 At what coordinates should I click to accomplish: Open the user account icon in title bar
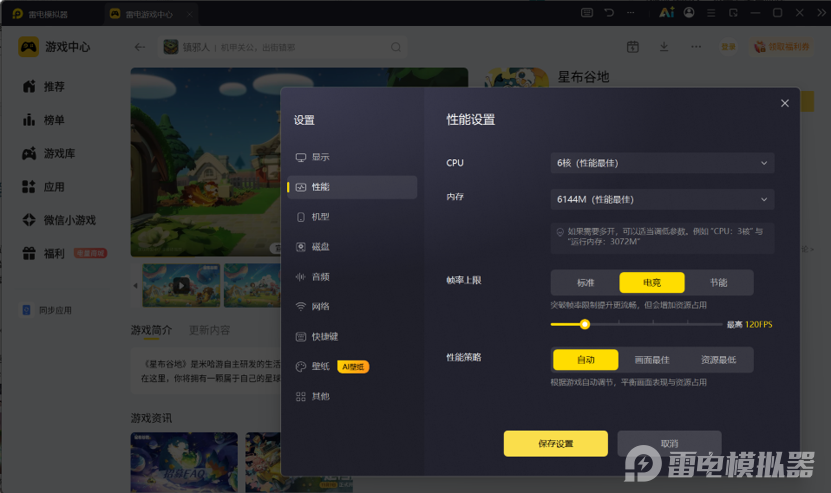689,13
